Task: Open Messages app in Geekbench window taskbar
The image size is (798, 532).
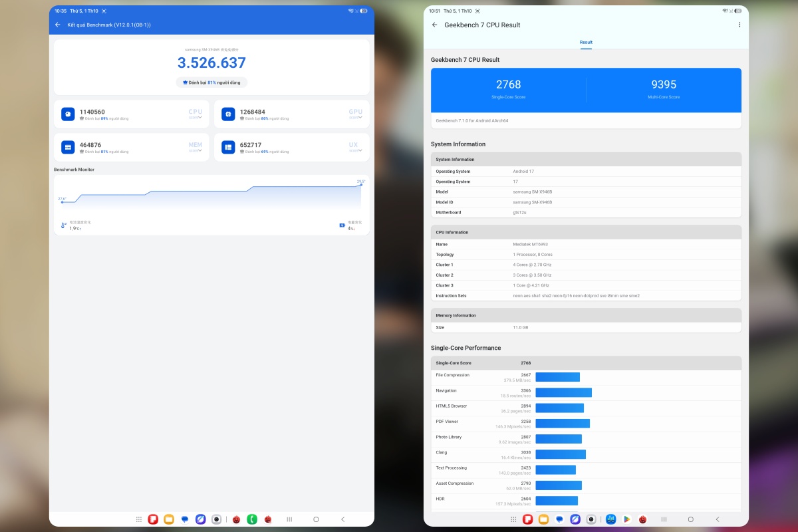Action: (x=559, y=519)
